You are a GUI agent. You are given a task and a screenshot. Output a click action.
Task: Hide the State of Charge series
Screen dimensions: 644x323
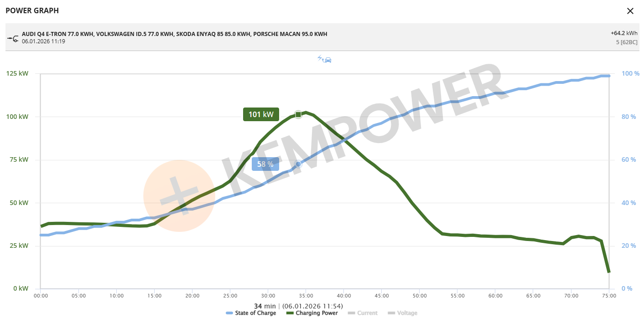[255, 313]
